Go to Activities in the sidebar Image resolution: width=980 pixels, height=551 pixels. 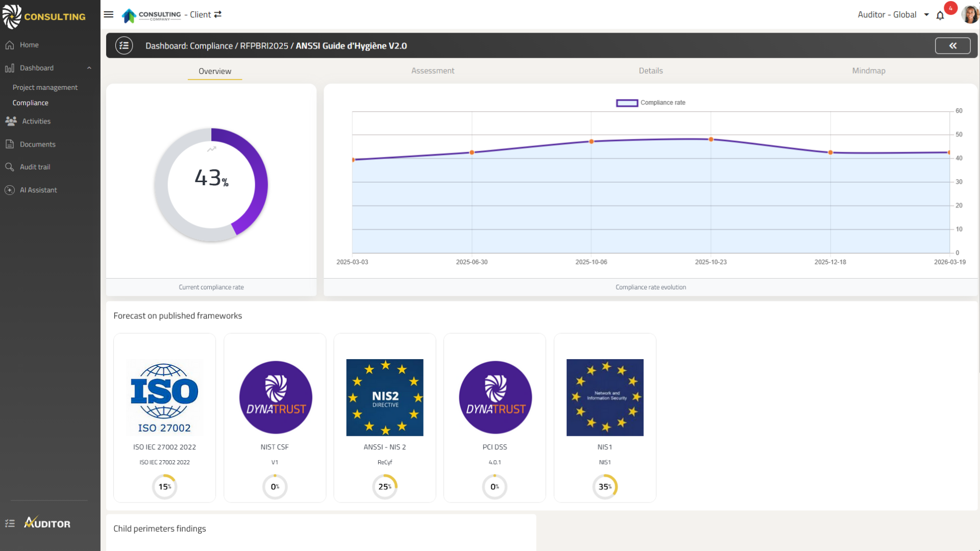click(x=36, y=121)
